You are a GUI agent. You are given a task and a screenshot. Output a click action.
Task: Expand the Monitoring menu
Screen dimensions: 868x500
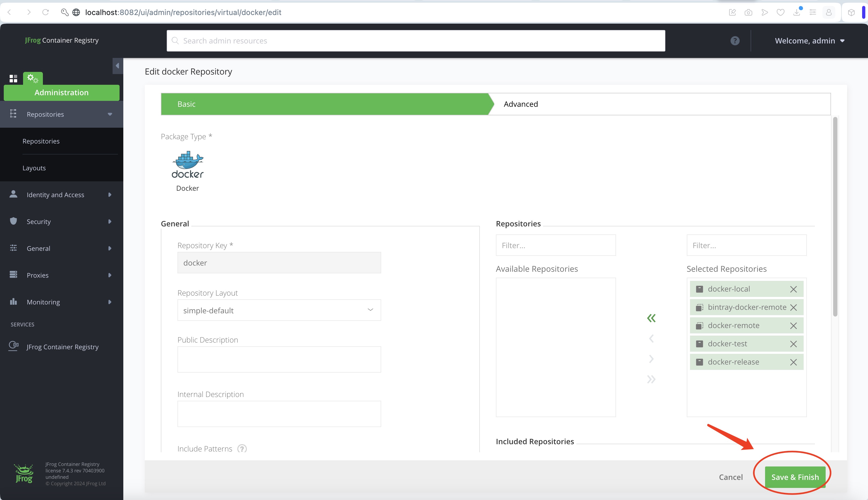[x=61, y=302]
